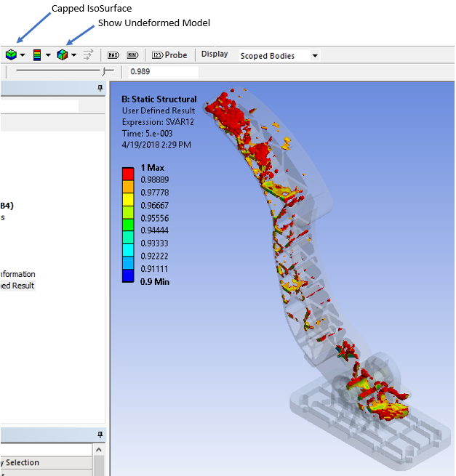Pin the lower left panel
This screenshot has height=476, width=456.
[100, 435]
